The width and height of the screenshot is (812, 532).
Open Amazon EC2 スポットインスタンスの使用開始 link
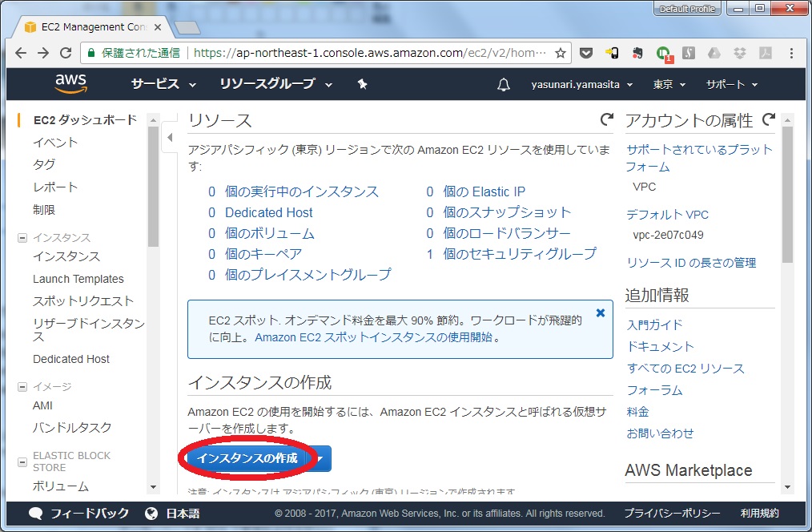(373, 337)
